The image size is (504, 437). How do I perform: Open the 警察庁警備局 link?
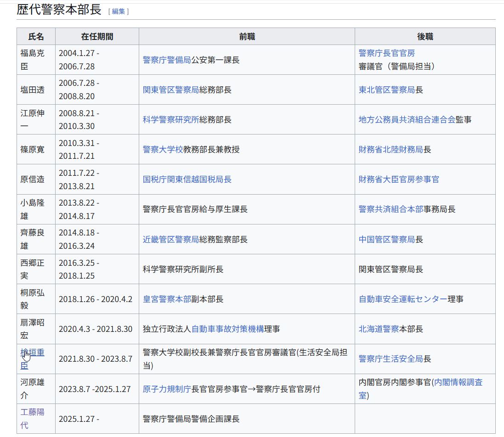tap(167, 60)
